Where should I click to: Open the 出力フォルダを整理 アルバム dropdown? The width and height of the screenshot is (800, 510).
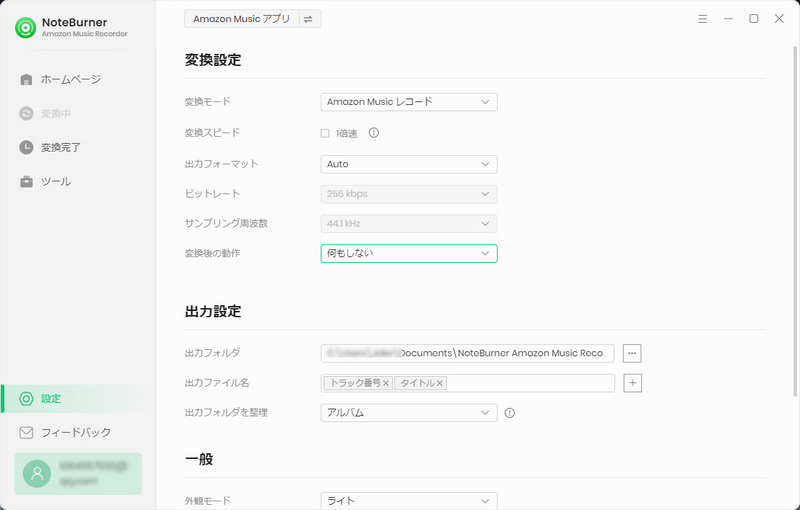tap(409, 413)
